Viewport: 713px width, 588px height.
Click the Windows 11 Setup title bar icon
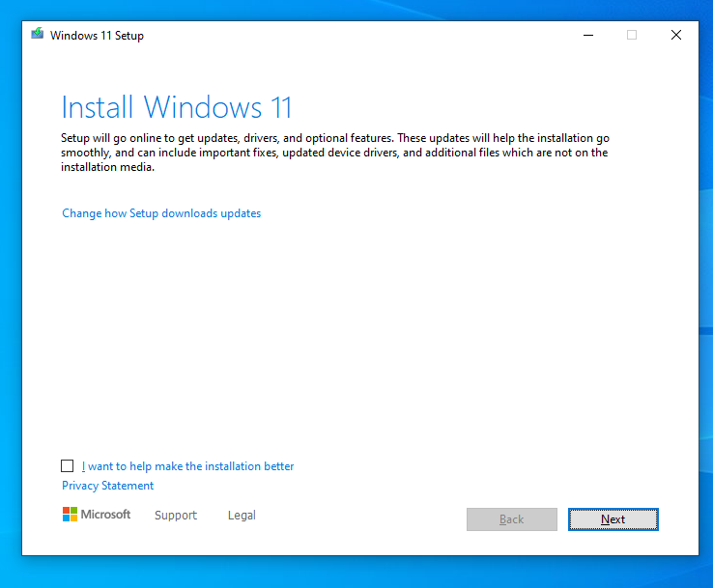[38, 34]
